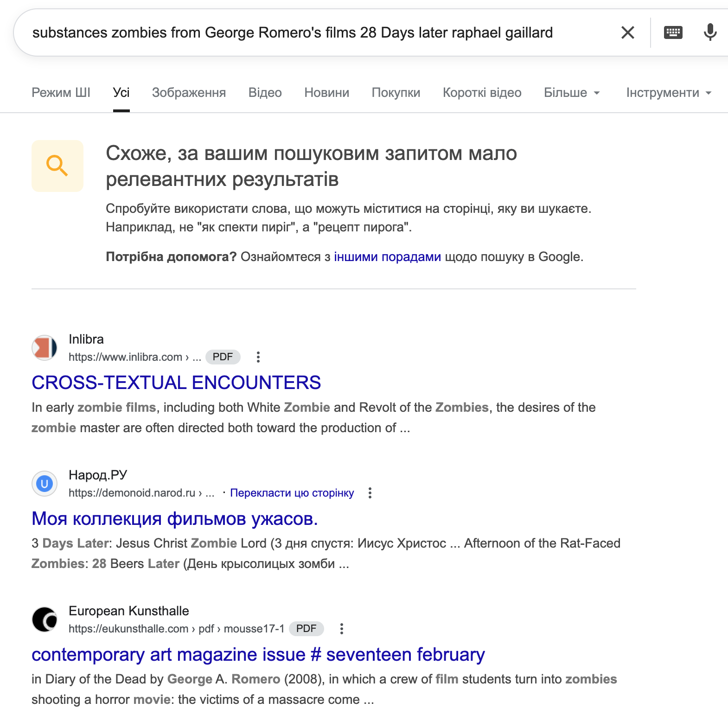The width and height of the screenshot is (728, 715).
Task: Open the CROSS-TEXTUAL ENCOUNTERS result
Action: pyautogui.click(x=176, y=383)
